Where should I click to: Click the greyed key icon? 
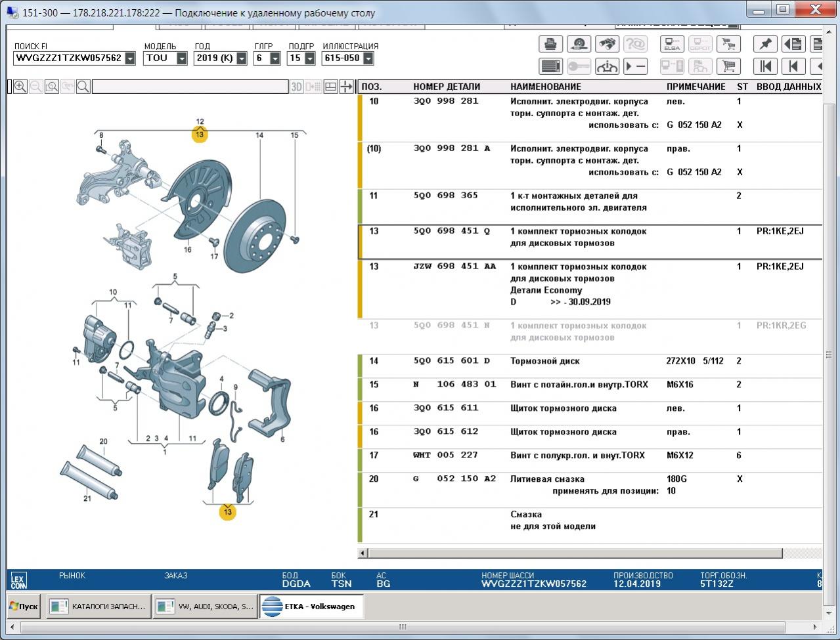[x=579, y=66]
